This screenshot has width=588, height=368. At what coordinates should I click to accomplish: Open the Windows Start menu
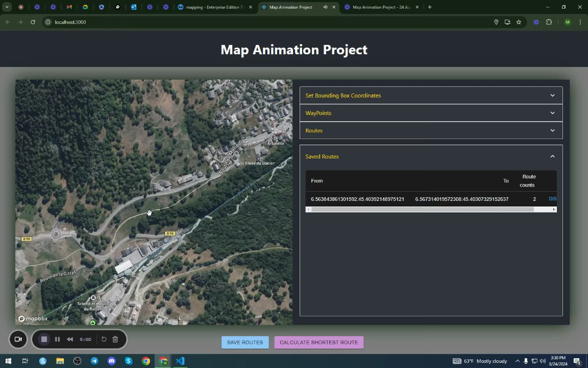8,361
